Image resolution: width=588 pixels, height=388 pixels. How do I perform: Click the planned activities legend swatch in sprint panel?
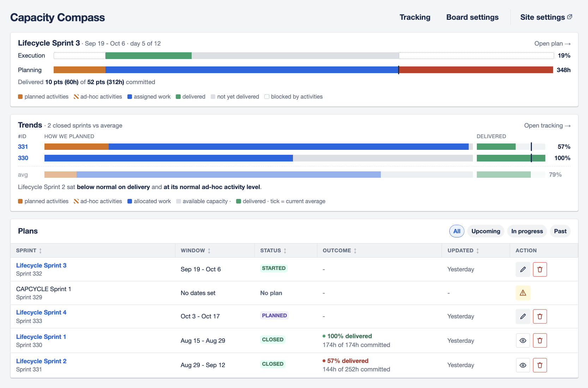pos(20,97)
